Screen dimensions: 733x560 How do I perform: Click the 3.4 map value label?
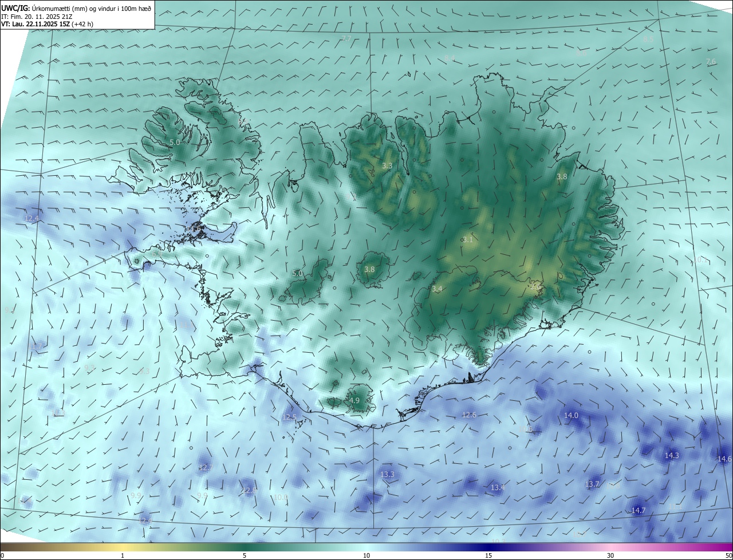[x=437, y=289]
